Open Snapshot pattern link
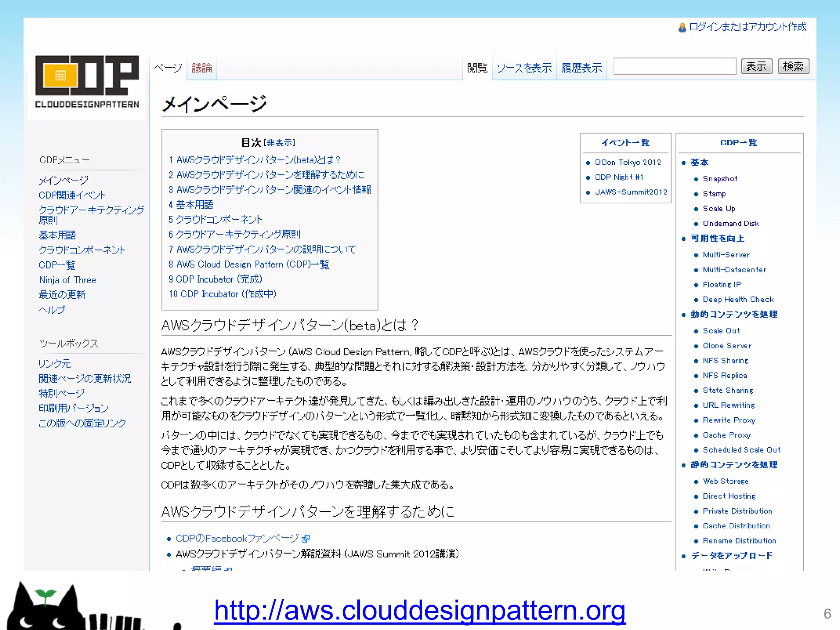The width and height of the screenshot is (840, 630). [720, 179]
